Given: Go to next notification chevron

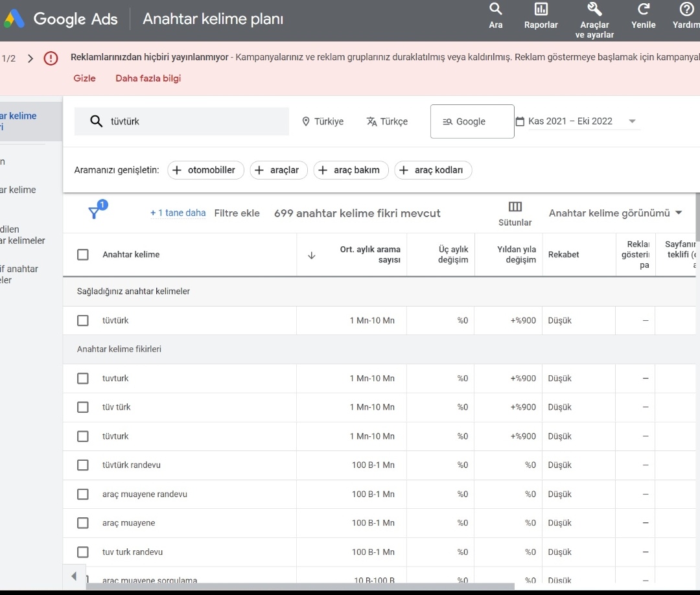Looking at the screenshot, I should 30,58.
